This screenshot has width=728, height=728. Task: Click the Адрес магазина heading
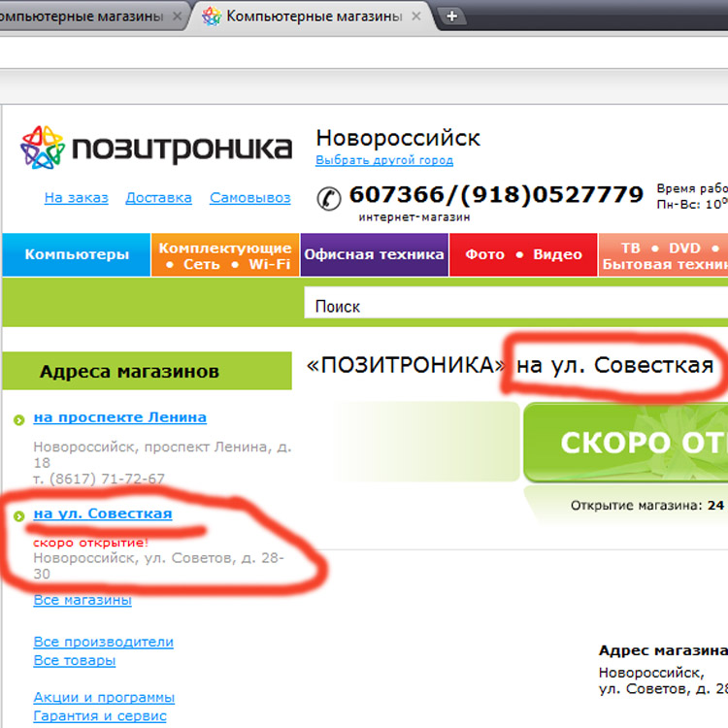pyautogui.click(x=663, y=650)
